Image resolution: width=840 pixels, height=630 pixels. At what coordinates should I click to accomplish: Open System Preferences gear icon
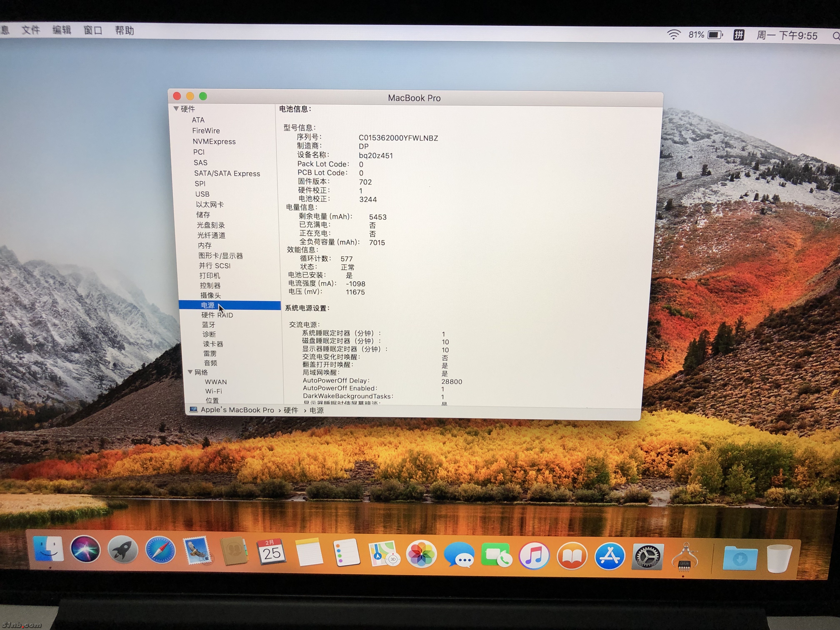(x=647, y=557)
